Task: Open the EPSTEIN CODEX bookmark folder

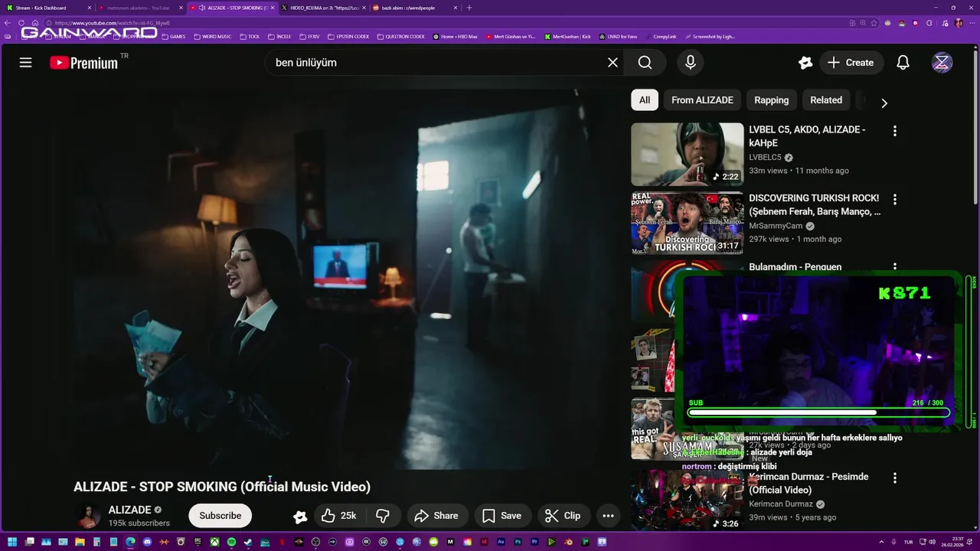Action: point(348,37)
